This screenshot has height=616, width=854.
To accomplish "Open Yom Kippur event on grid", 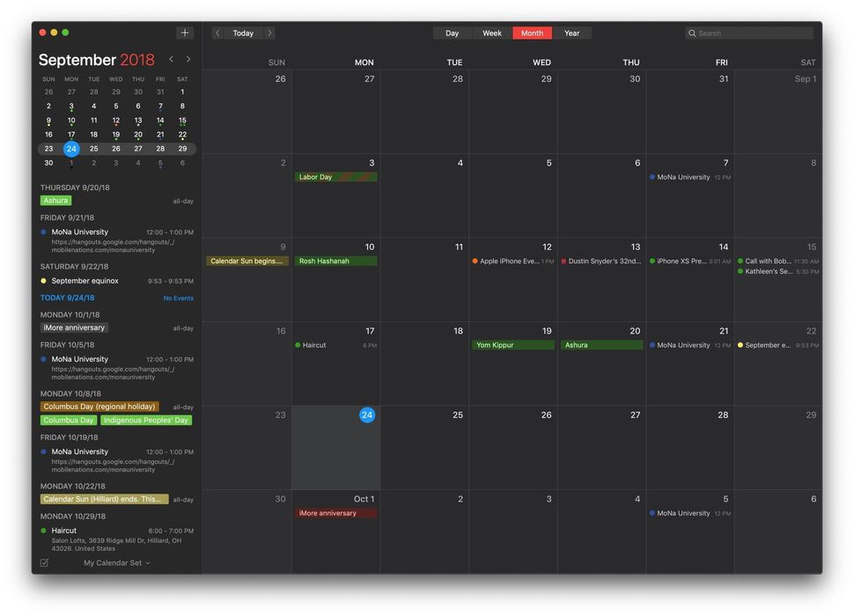I will (512, 345).
